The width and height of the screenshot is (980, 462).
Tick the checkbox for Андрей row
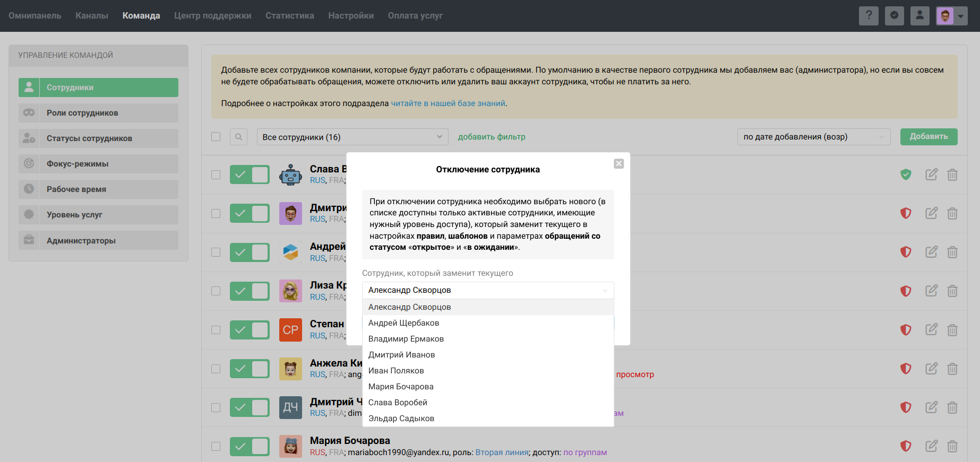[x=216, y=252]
